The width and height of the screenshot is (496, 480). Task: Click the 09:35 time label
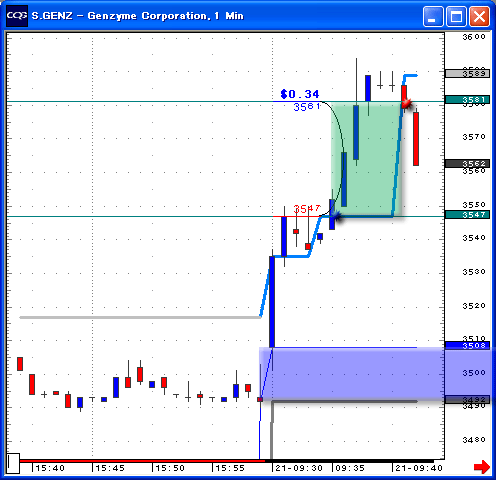coord(350,468)
